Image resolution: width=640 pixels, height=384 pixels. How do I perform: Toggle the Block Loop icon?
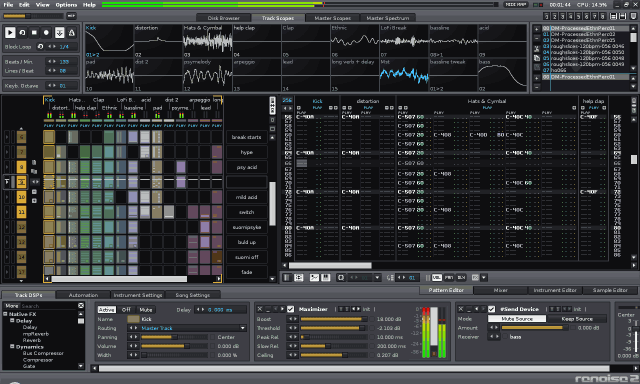[x=40, y=47]
